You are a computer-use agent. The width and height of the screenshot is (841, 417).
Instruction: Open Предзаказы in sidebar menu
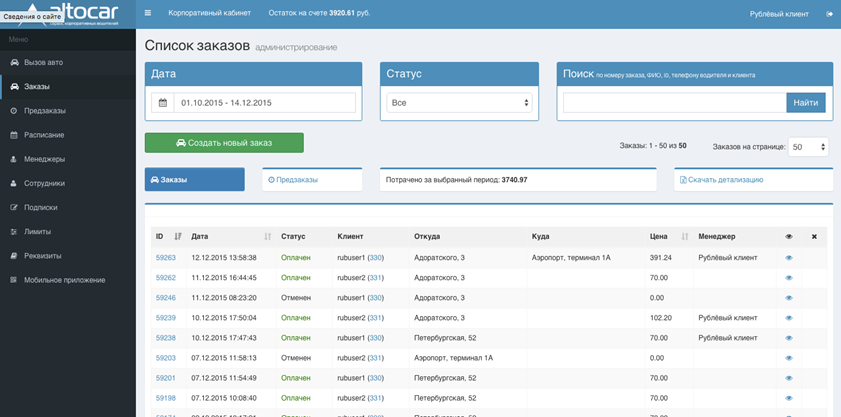[68, 111]
